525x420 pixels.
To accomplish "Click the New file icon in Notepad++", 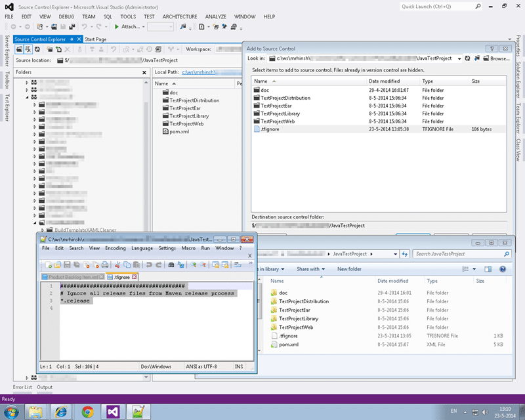I will click(x=48, y=265).
